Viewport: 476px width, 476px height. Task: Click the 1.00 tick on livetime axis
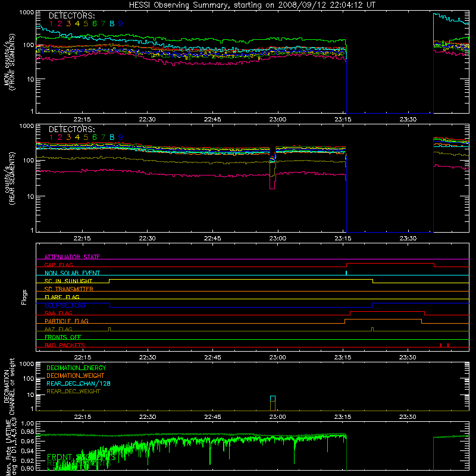point(27,424)
